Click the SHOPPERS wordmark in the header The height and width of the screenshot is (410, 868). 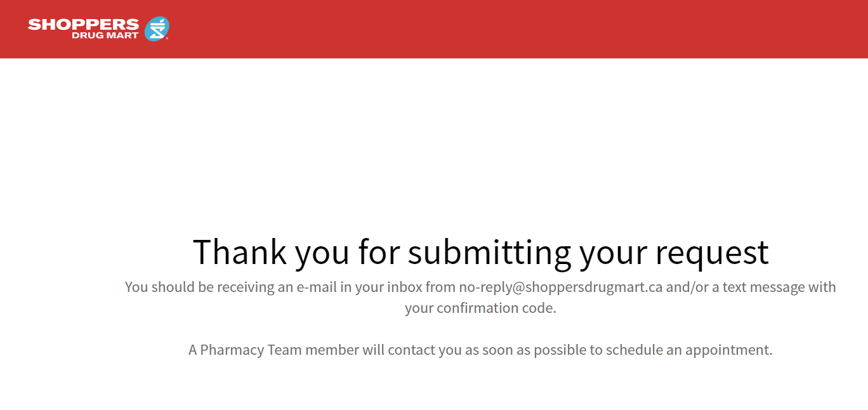click(x=83, y=25)
